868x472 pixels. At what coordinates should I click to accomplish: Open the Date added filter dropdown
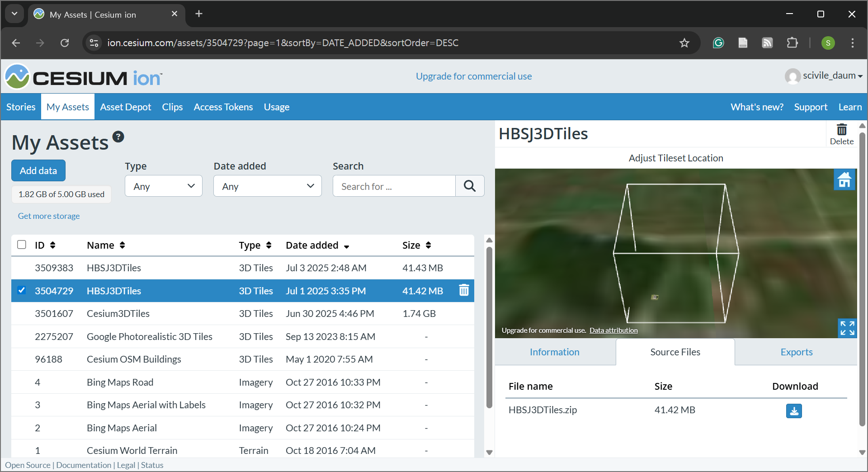point(268,186)
